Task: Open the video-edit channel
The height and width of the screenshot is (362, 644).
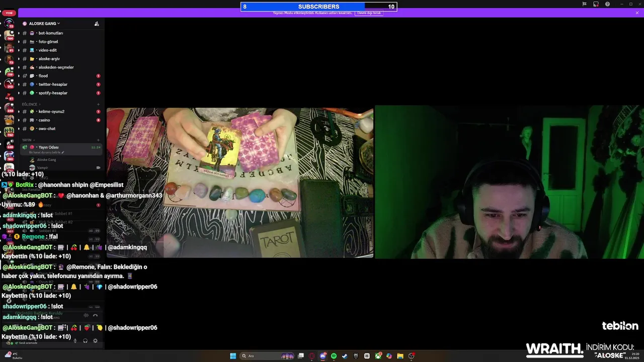Action: (60, 50)
